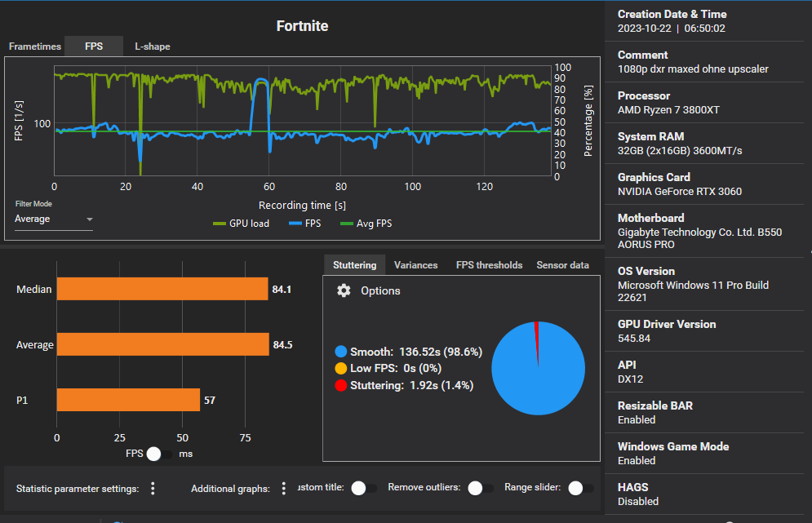The height and width of the screenshot is (523, 812).
Task: Toggle GPU load legend entry
Action: click(241, 224)
